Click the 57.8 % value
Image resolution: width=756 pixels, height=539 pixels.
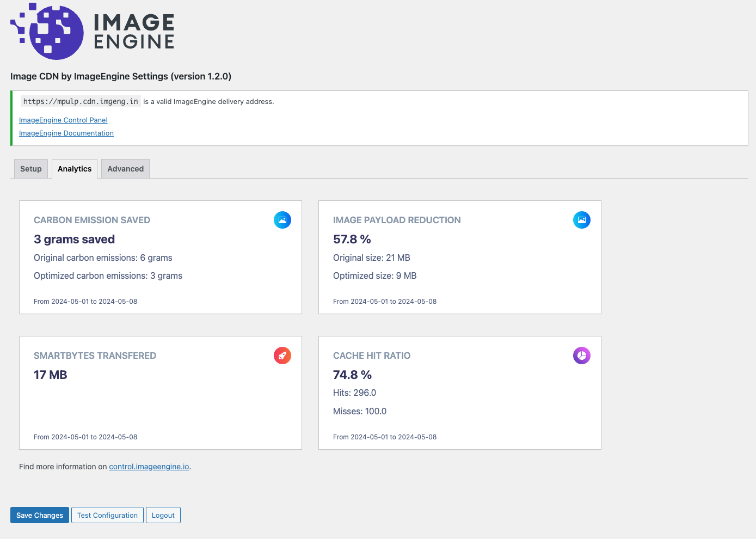point(352,239)
